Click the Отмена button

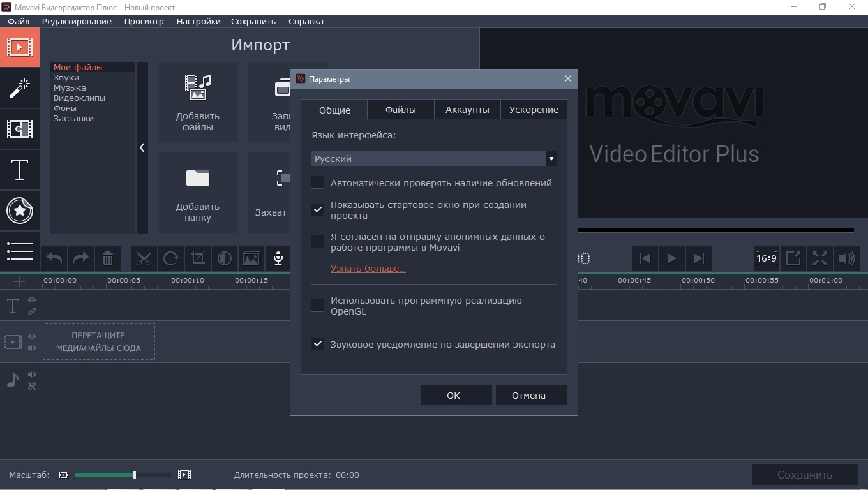point(528,395)
